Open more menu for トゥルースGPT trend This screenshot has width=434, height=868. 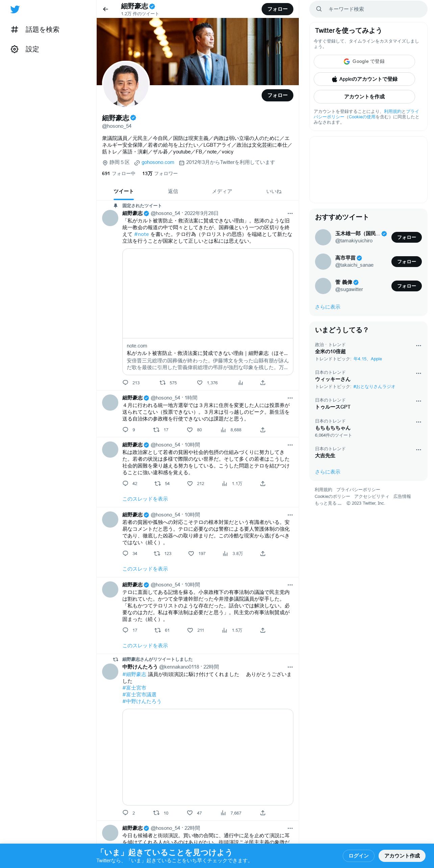pos(418,401)
